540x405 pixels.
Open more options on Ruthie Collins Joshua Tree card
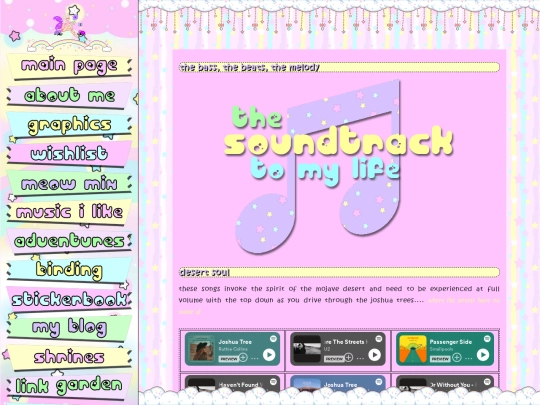[255, 358]
